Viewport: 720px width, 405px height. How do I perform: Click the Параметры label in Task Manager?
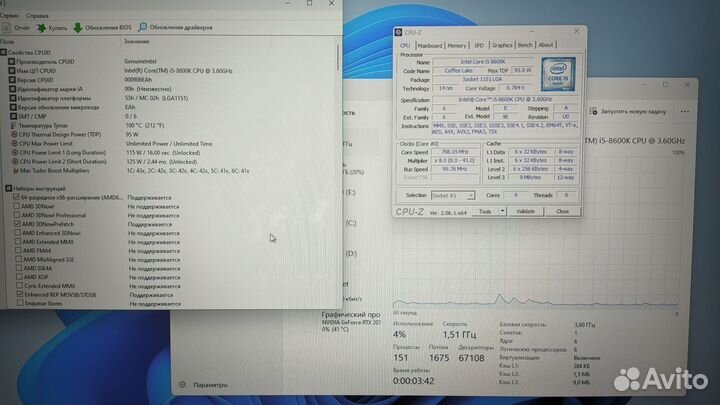[x=210, y=385]
